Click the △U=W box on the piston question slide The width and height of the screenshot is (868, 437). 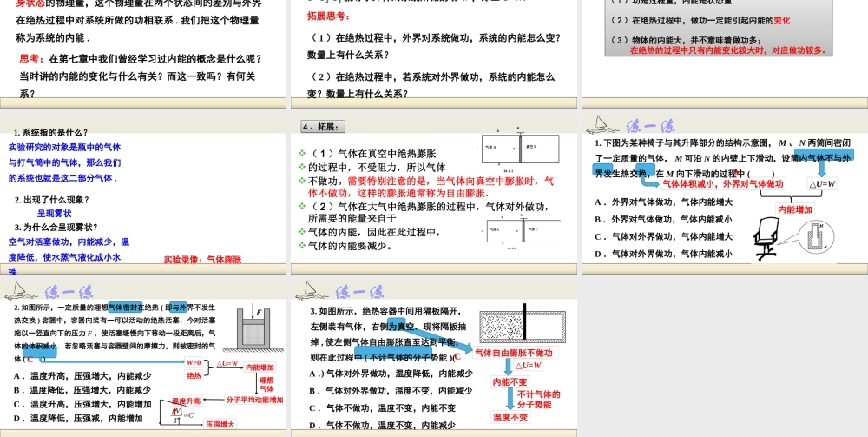(x=227, y=364)
